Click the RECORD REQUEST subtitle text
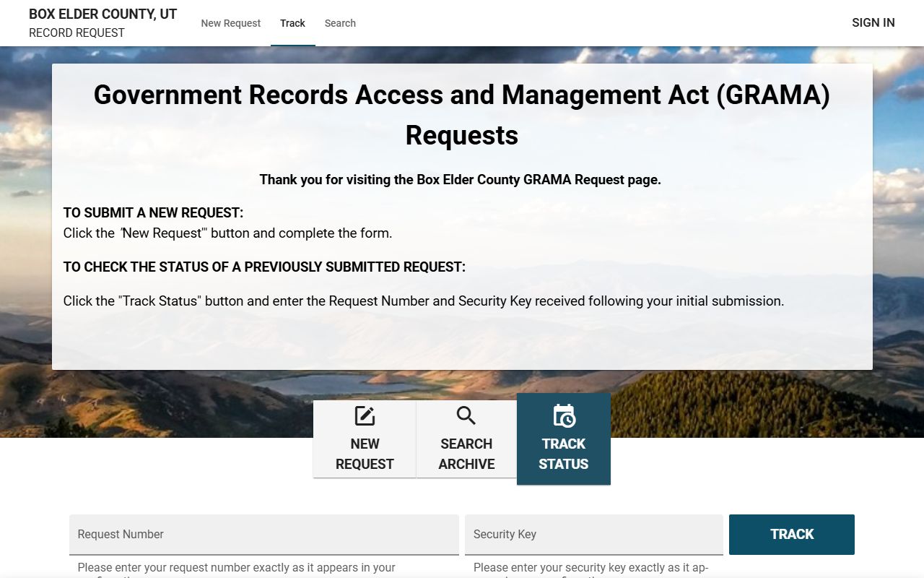The width and height of the screenshot is (924, 578). point(77,33)
